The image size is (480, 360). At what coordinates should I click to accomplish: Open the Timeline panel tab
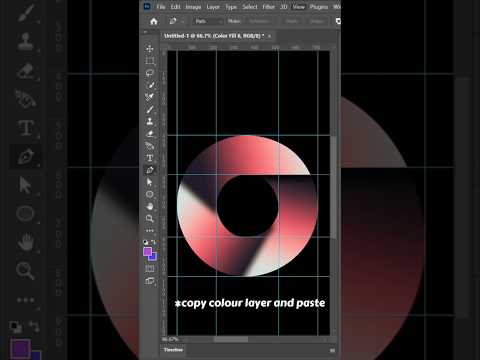173,350
